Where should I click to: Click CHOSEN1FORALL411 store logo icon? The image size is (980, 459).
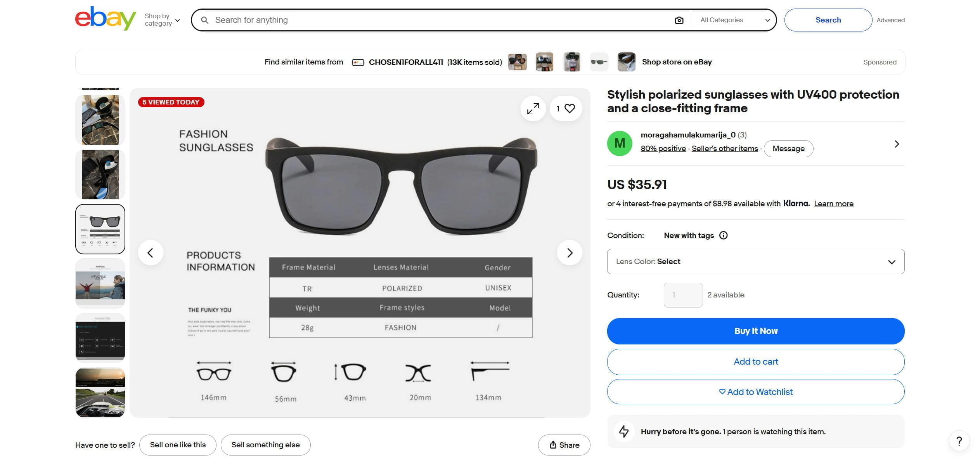358,62
